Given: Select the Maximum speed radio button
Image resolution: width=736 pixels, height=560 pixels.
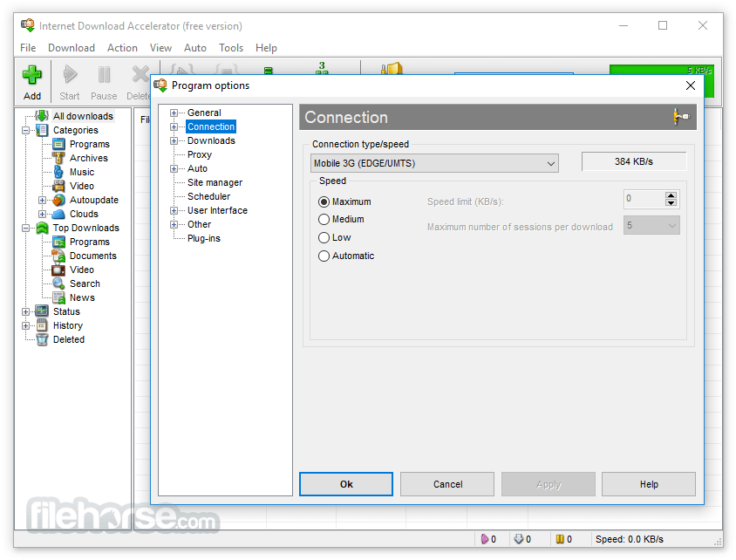Looking at the screenshot, I should pyautogui.click(x=324, y=201).
